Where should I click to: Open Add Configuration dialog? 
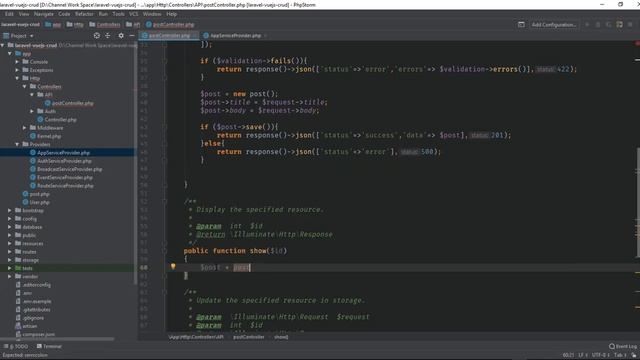pos(554,24)
